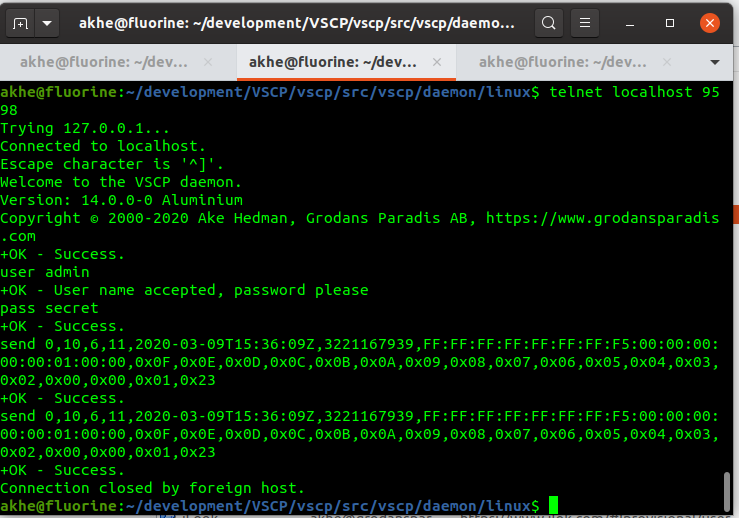Click the green cursor at the prompt
Image resolution: width=739 pixels, height=518 pixels.
click(x=553, y=505)
